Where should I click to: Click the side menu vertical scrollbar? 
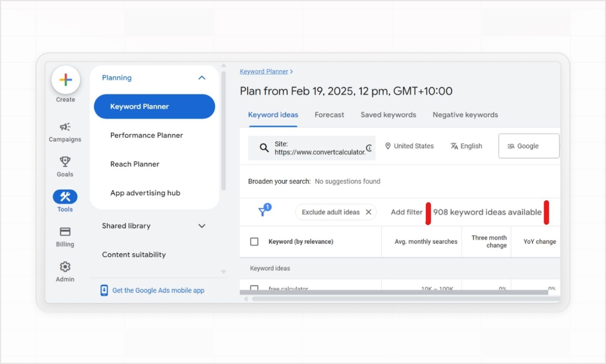(223, 131)
